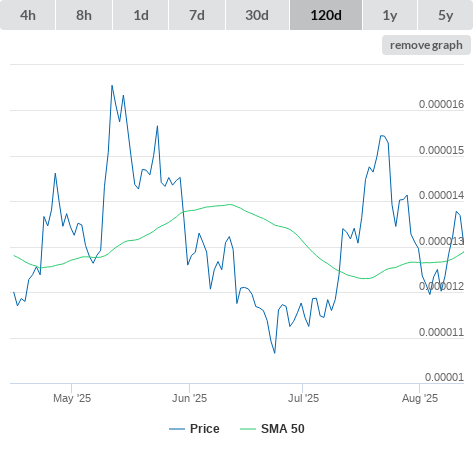Choose the 1d range tab
474x455 pixels.
point(141,15)
